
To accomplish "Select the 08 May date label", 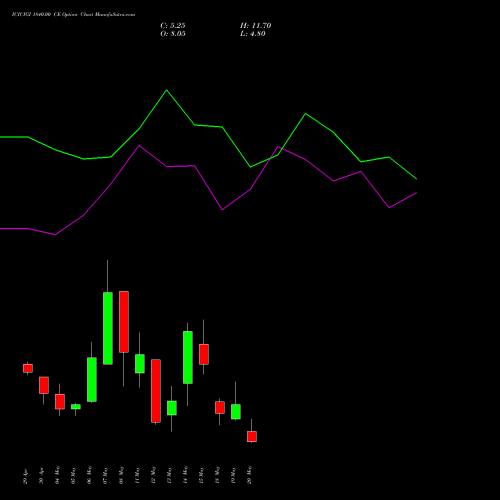I will pos(122,475).
